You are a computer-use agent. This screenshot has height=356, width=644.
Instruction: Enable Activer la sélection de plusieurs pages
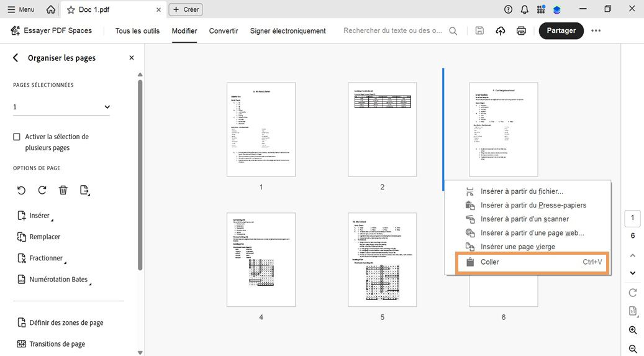tap(16, 137)
